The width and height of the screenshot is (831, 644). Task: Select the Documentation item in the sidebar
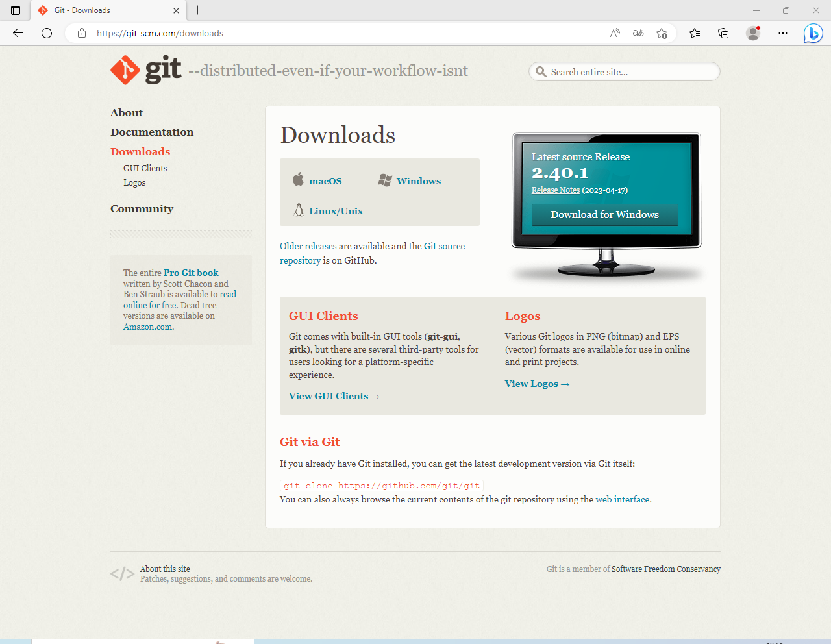[152, 132]
